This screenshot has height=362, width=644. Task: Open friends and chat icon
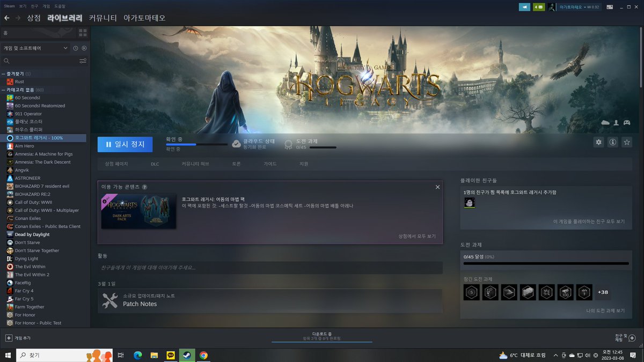632,338
